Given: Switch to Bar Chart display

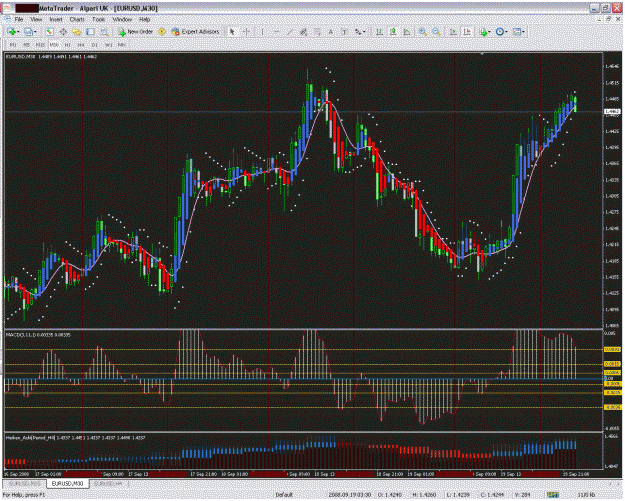Looking at the screenshot, I should [379, 32].
